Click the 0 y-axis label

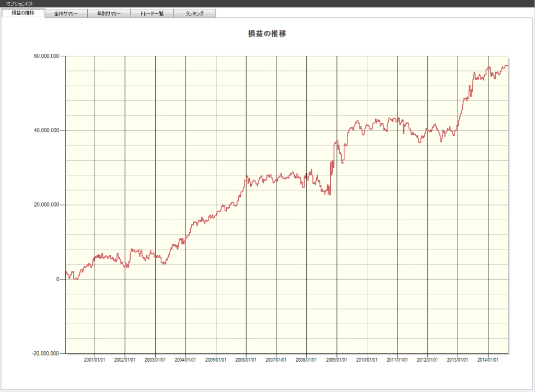pyautogui.click(x=57, y=279)
